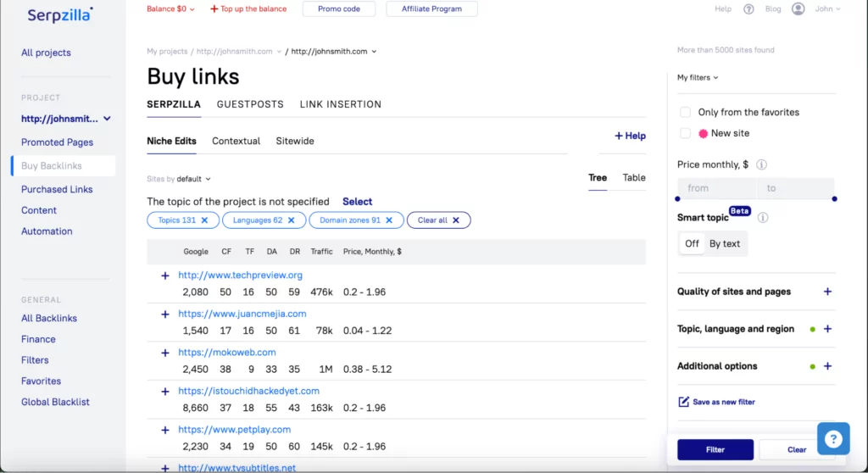This screenshot has width=868, height=473.
Task: Click the Promo code button
Action: point(339,8)
